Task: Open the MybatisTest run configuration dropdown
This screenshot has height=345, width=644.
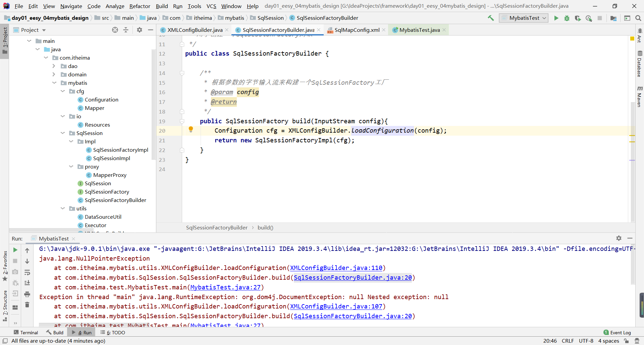Action: (524, 18)
